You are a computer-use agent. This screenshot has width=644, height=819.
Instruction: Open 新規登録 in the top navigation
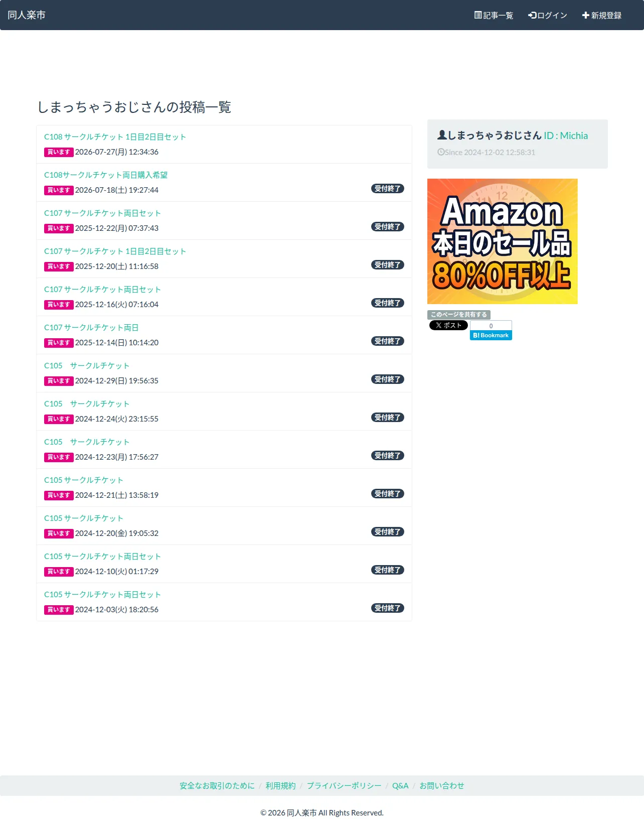pos(602,15)
